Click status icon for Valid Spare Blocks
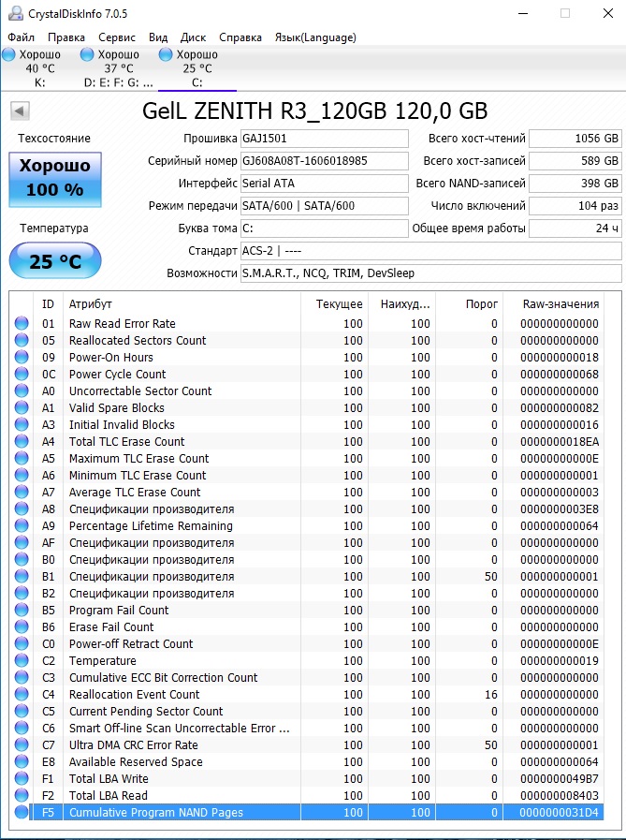626x840 pixels. [22, 407]
